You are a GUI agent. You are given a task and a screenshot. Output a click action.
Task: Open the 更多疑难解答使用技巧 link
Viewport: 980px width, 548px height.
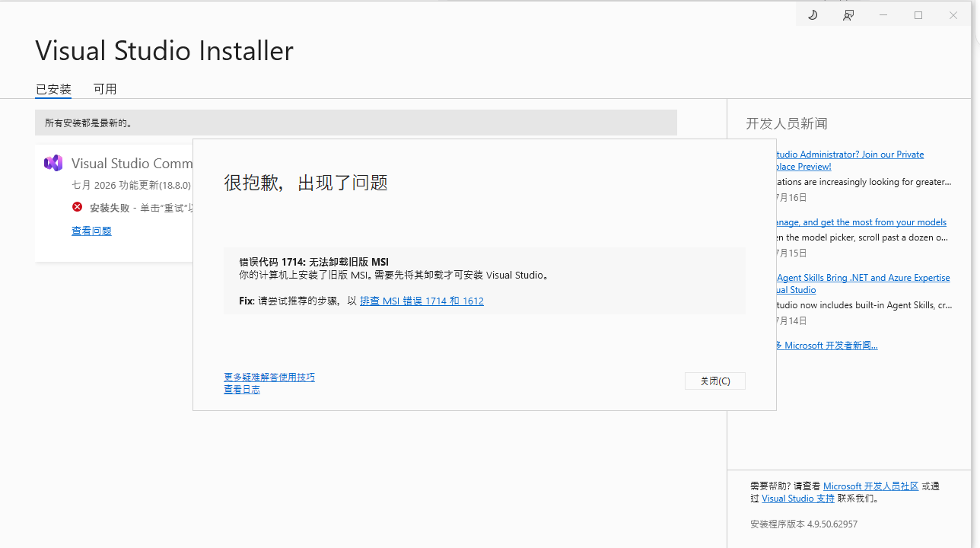[269, 377]
